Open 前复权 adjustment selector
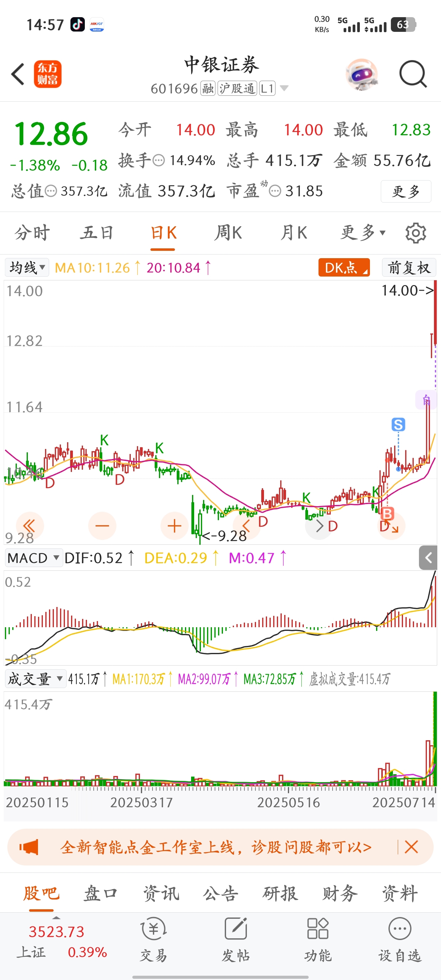The width and height of the screenshot is (441, 980). pyautogui.click(x=409, y=267)
